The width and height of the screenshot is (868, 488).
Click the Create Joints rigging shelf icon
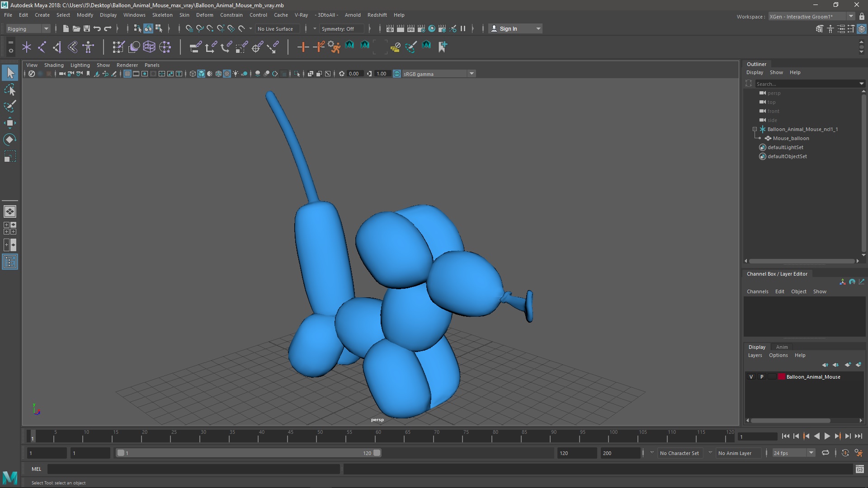coord(42,47)
